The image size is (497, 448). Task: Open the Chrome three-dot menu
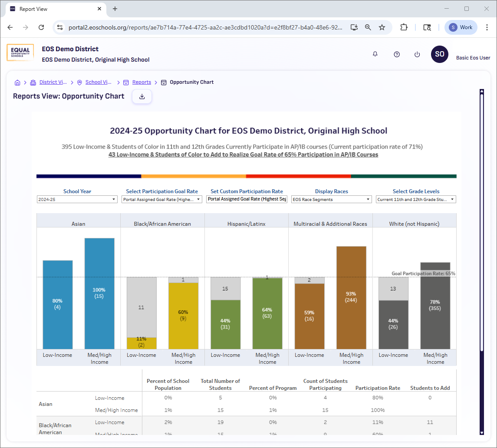pos(487,27)
